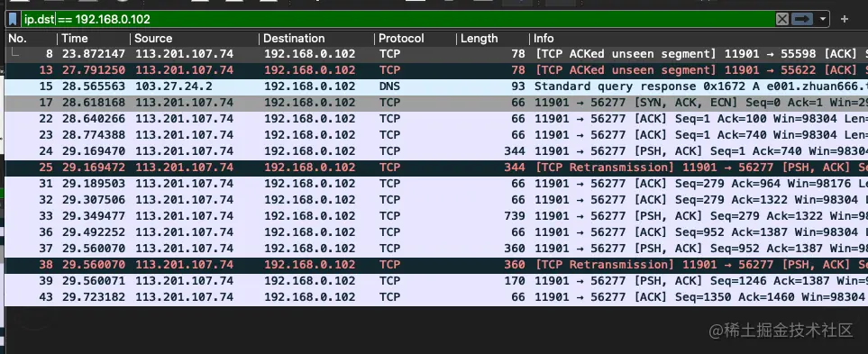Select packet 13 at time 27.791250
Viewport: 868px width, 354px height.
click(x=436, y=70)
